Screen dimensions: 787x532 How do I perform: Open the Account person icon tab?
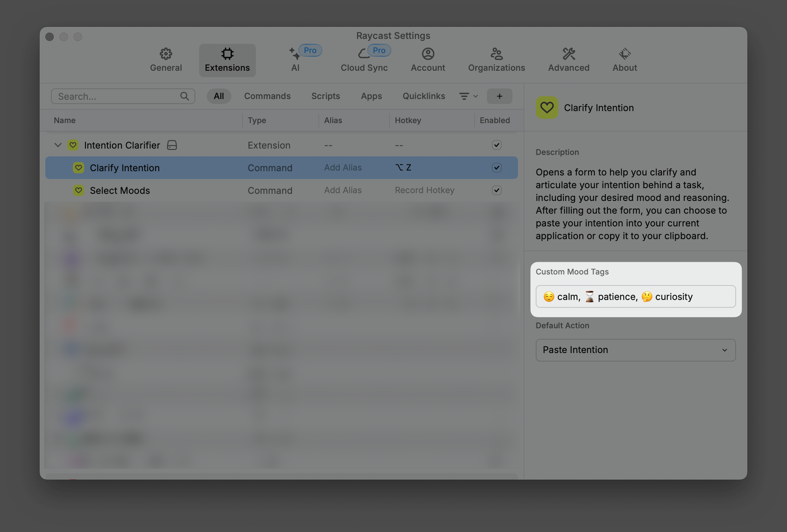tap(428, 54)
